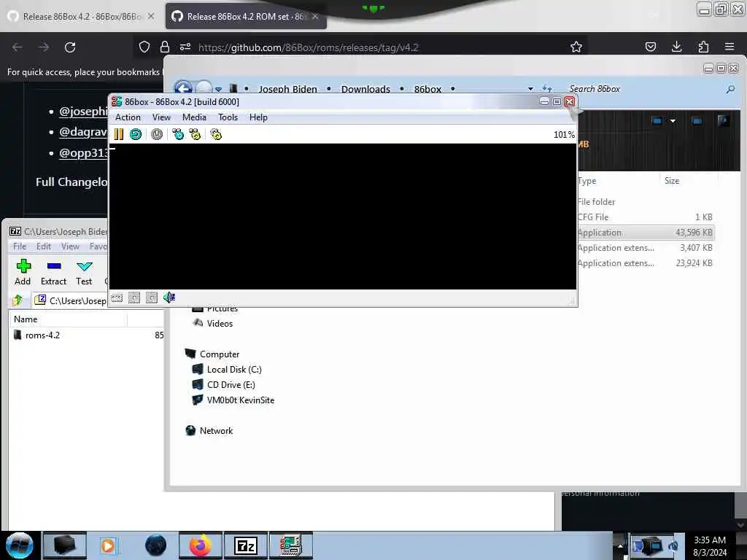Click the third status bar device icon in 86Box

tap(152, 298)
